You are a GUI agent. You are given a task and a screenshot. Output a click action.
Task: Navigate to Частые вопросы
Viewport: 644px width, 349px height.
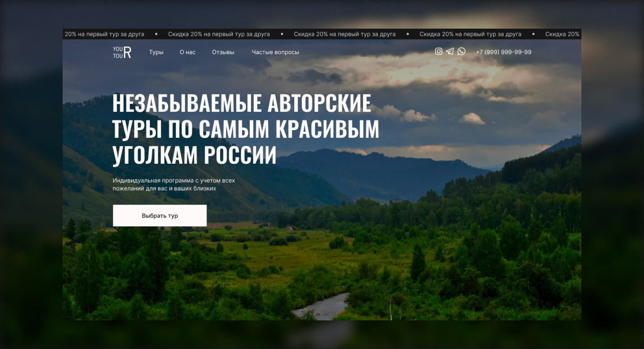(x=275, y=52)
